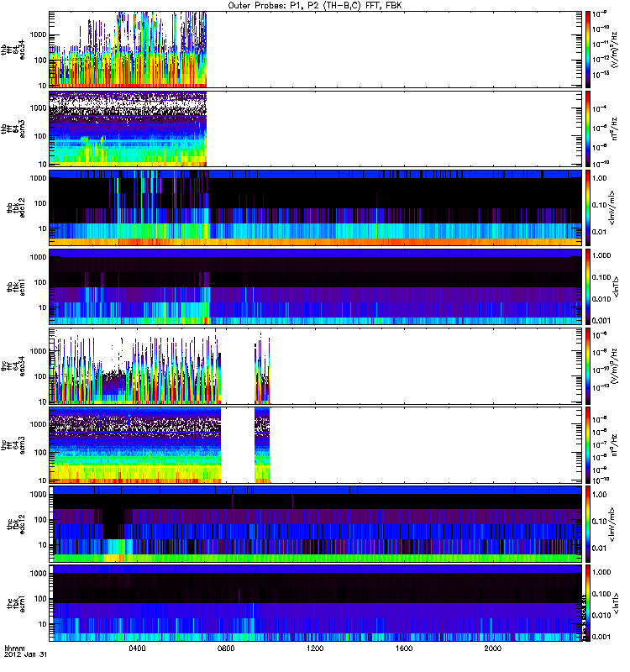630x672 pixels.
Task: Click the color bar of the thc edc12 panel
Action: [588, 524]
